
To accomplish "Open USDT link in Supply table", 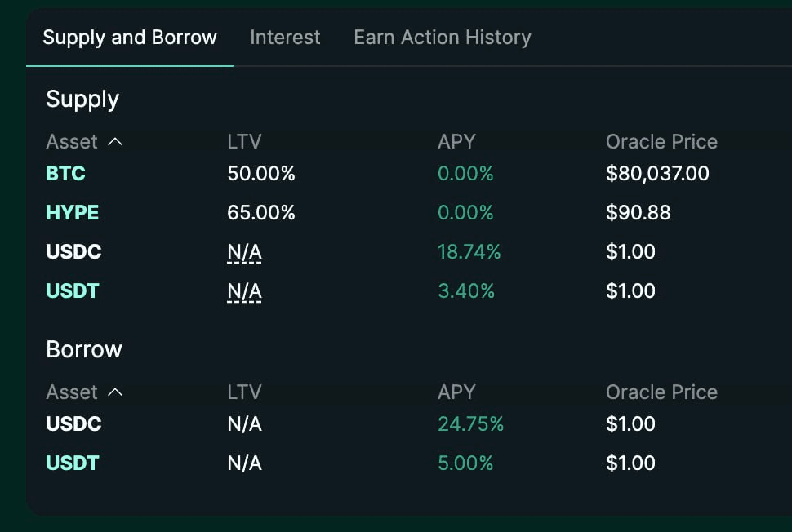I will (x=72, y=290).
